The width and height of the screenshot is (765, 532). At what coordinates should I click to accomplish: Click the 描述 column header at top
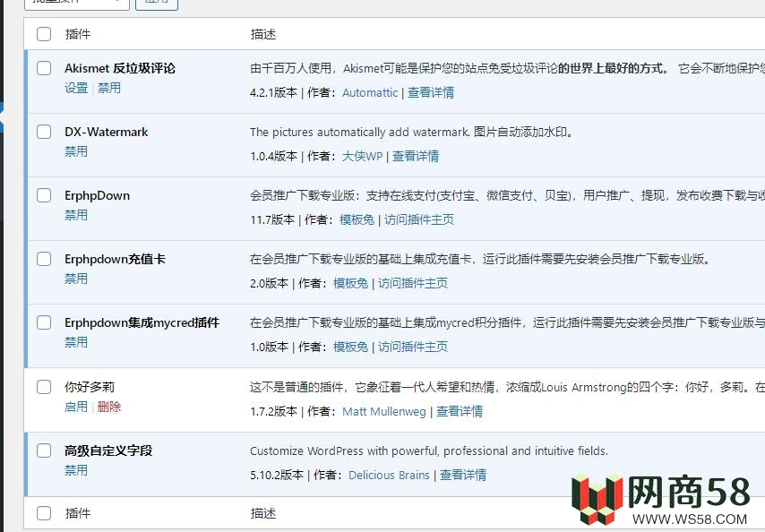[x=263, y=34]
